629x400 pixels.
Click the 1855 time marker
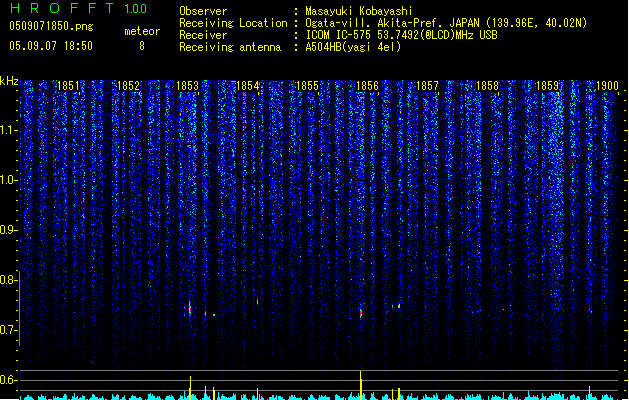coord(307,86)
